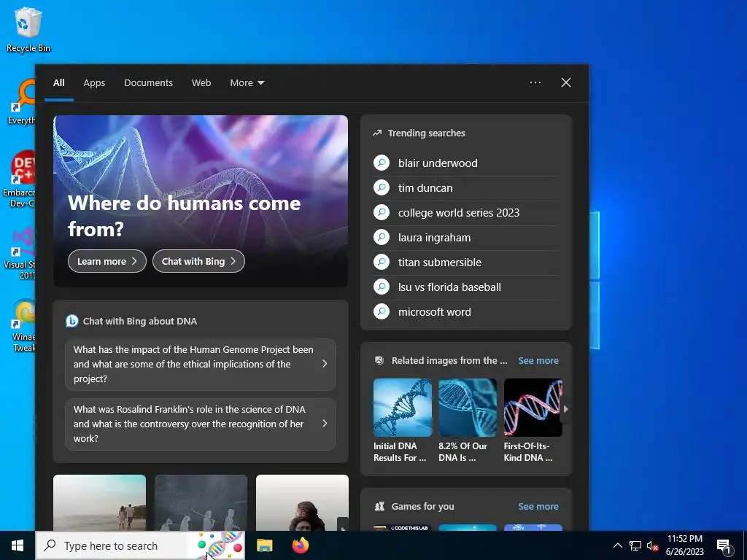Expand the More dropdown
The width and height of the screenshot is (747, 560).
(x=247, y=83)
